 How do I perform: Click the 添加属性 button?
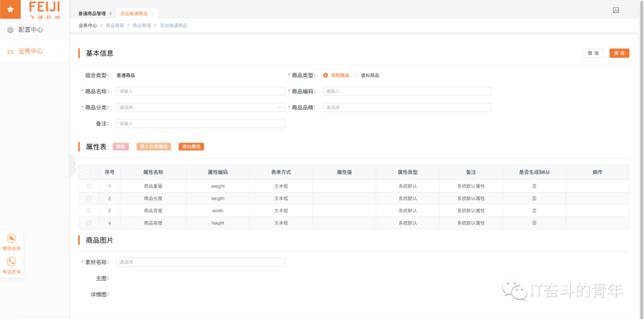(x=191, y=147)
